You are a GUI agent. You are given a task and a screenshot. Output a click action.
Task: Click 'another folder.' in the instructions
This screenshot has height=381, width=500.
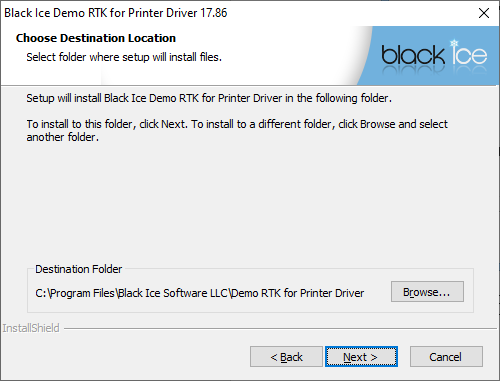pyautogui.click(x=63, y=137)
